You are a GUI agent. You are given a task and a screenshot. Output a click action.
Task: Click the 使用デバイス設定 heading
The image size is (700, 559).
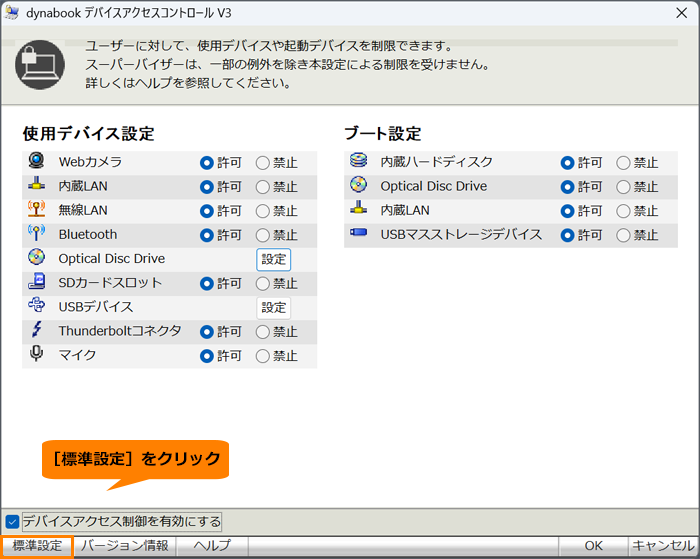click(x=88, y=133)
